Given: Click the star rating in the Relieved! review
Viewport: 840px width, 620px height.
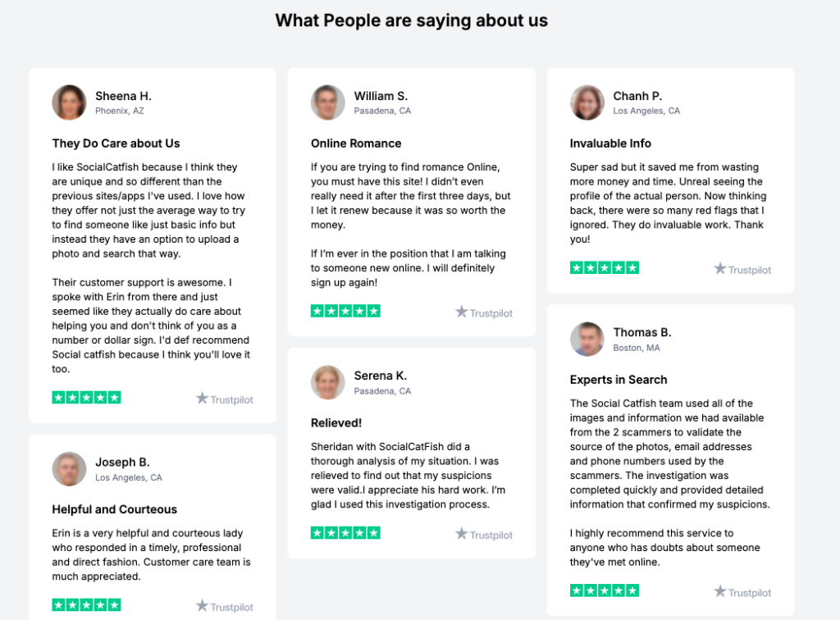Looking at the screenshot, I should 345,533.
